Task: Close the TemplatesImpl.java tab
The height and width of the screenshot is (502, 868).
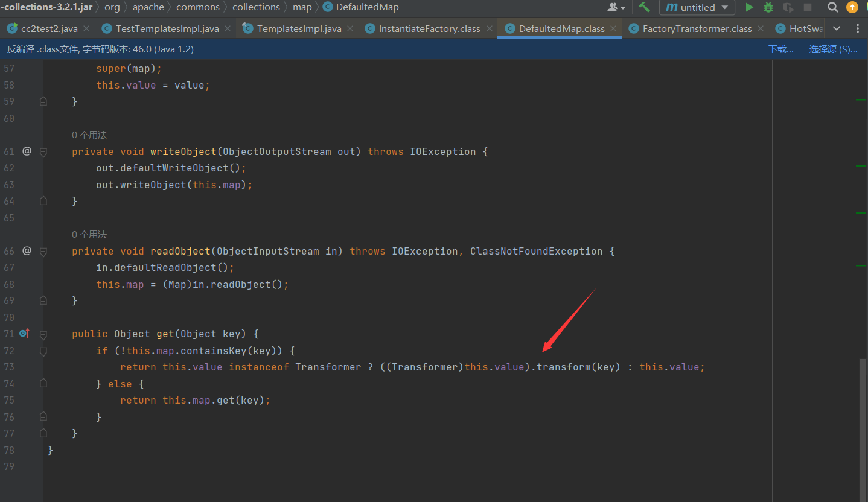Action: pos(350,28)
